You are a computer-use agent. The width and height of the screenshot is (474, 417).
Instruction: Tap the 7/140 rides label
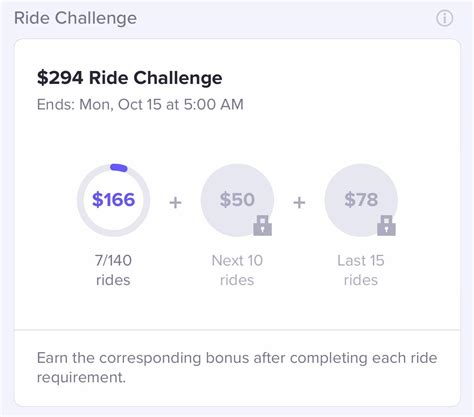[x=113, y=270]
